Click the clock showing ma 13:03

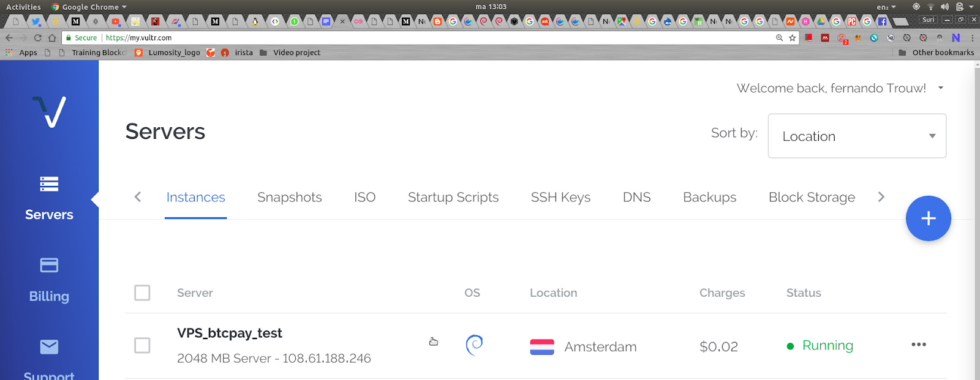click(x=491, y=7)
